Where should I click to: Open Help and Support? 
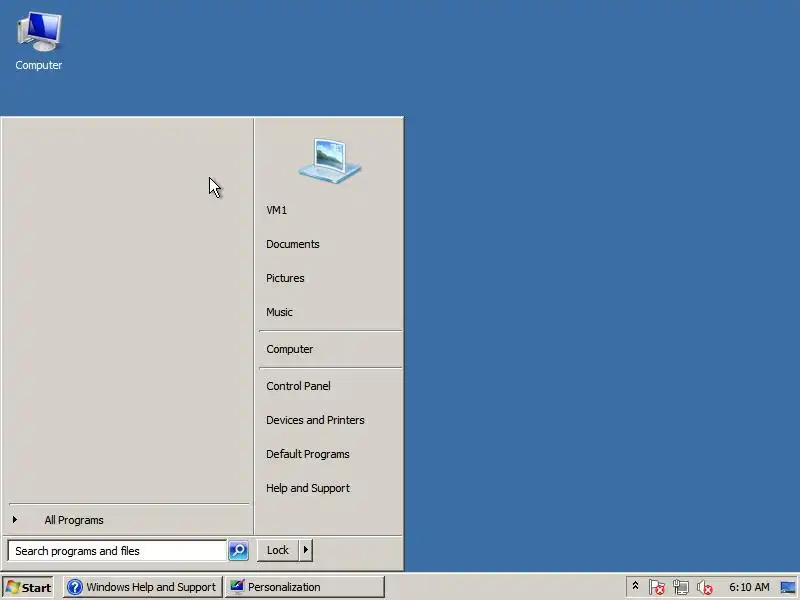click(330, 488)
